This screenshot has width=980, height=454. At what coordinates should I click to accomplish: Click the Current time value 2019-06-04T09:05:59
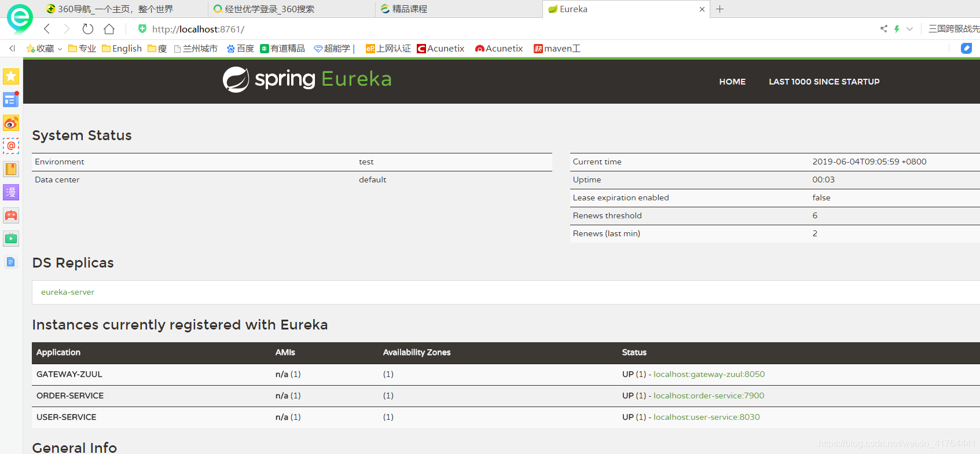click(x=869, y=162)
